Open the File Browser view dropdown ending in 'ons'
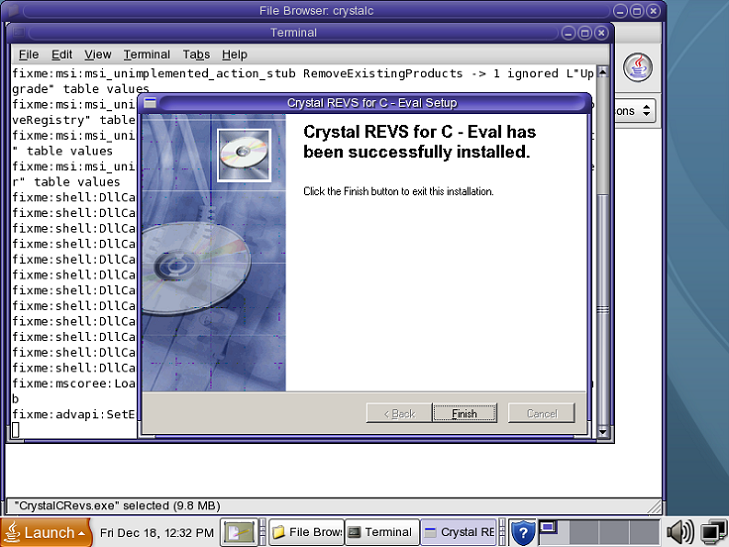Screen dimensions: 729x547 click(x=635, y=111)
